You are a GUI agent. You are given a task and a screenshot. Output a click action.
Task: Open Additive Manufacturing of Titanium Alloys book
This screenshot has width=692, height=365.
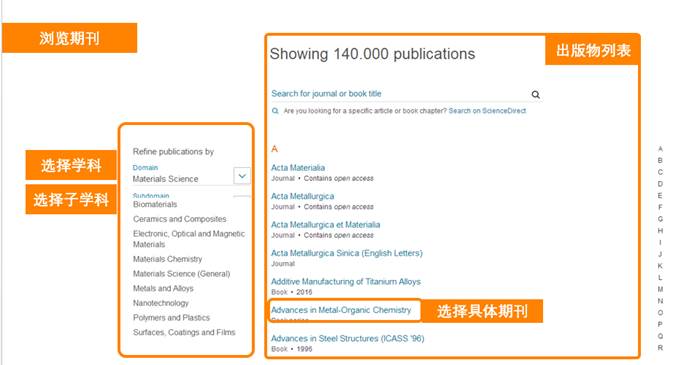tap(346, 281)
